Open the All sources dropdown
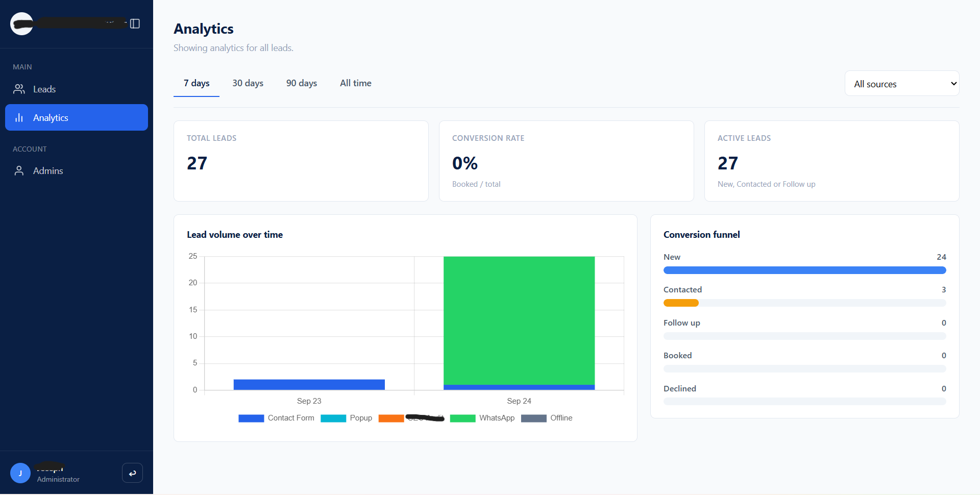This screenshot has height=495, width=980. tap(902, 84)
